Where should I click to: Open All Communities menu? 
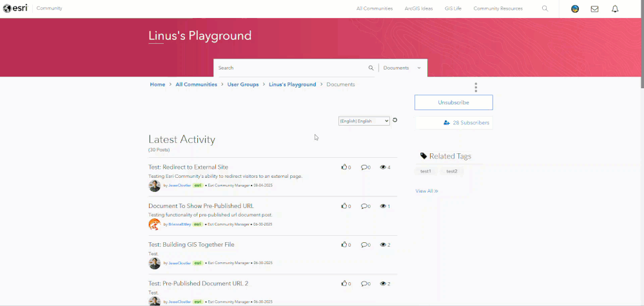tap(375, 8)
